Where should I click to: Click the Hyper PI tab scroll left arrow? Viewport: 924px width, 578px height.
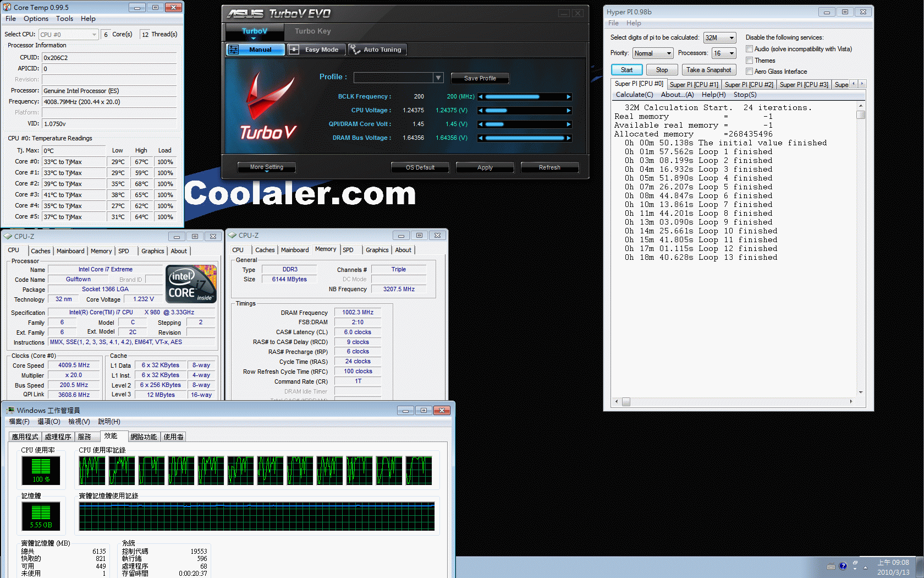pyautogui.click(x=854, y=84)
